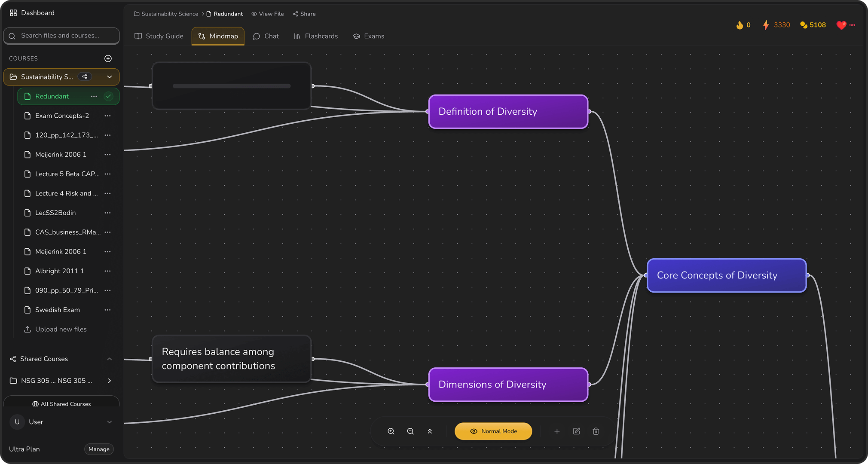
Task: Click the add node plus icon
Action: point(557,431)
